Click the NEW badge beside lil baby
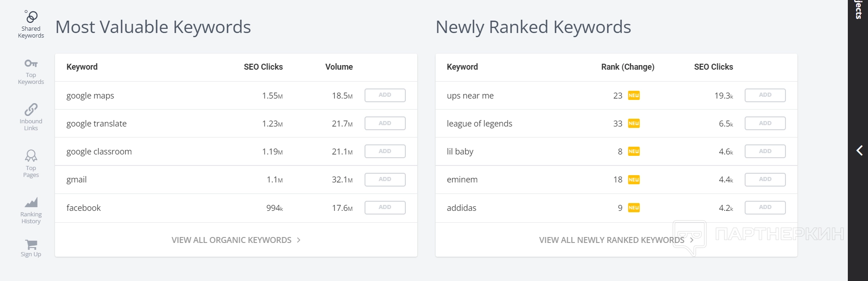Viewport: 868px width, 281px height. pyautogui.click(x=634, y=151)
